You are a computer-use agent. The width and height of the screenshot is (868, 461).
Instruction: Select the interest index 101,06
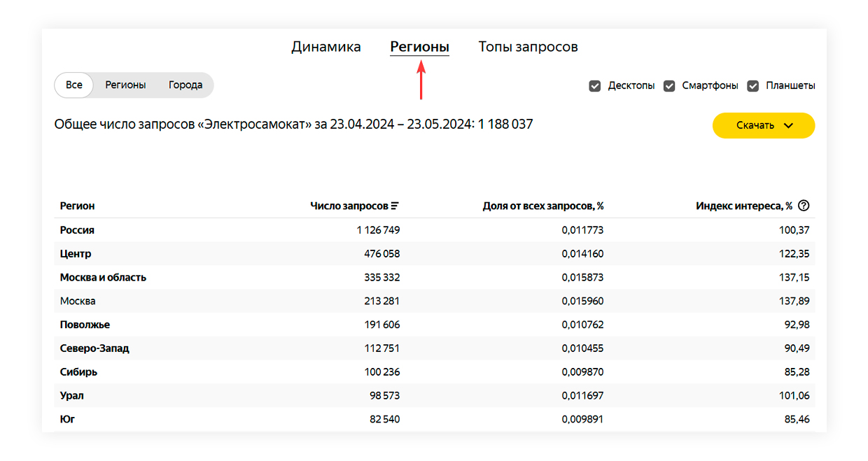[794, 396]
